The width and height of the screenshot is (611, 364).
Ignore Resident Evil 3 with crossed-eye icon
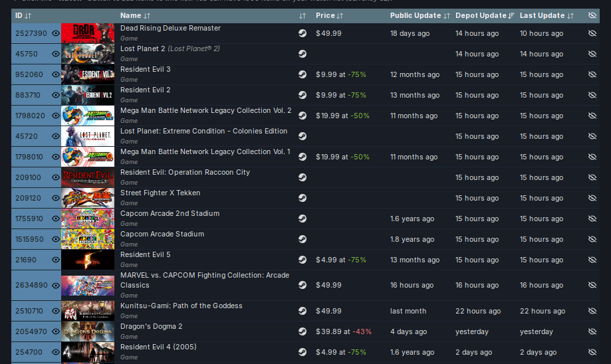pos(592,74)
